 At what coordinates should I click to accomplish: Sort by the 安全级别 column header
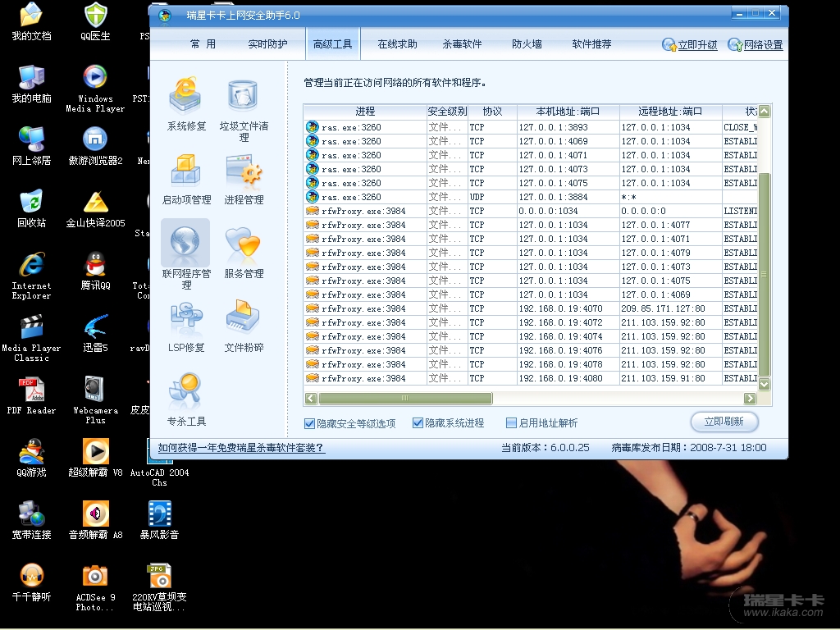(447, 112)
